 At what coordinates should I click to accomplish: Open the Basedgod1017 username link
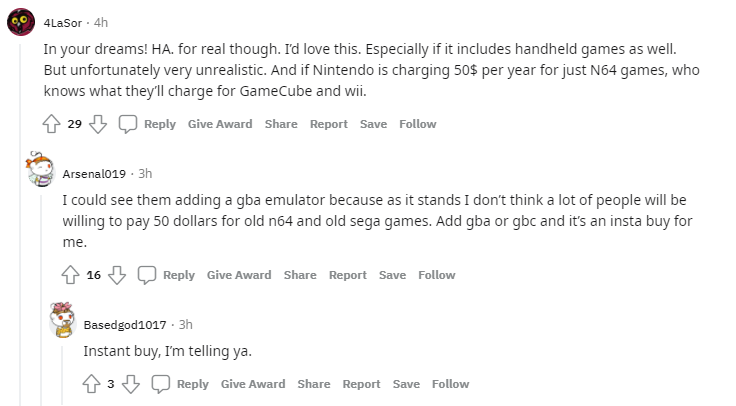pos(125,324)
